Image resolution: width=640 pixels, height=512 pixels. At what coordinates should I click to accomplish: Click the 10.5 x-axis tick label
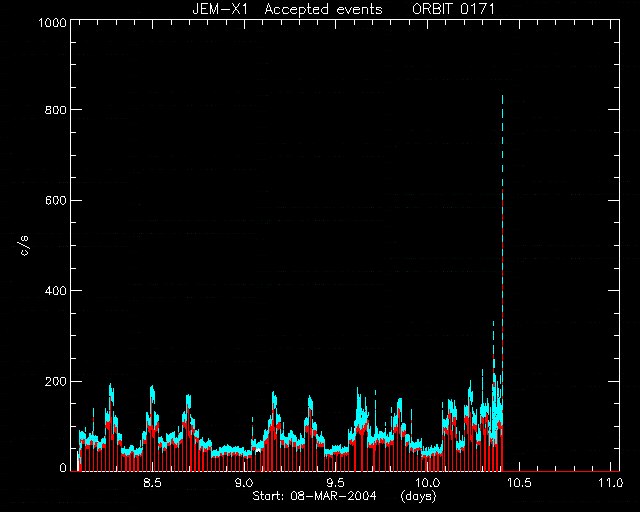[x=518, y=483]
